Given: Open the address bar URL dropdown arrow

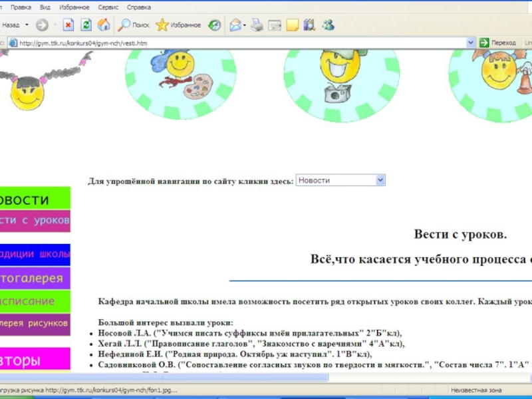Looking at the screenshot, I should click(470, 43).
